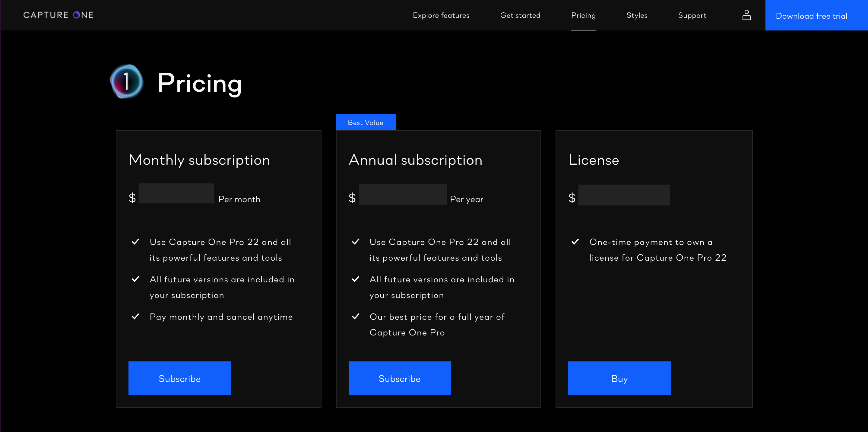The height and width of the screenshot is (432, 868).
Task: Open the Explore features menu
Action: click(x=441, y=15)
